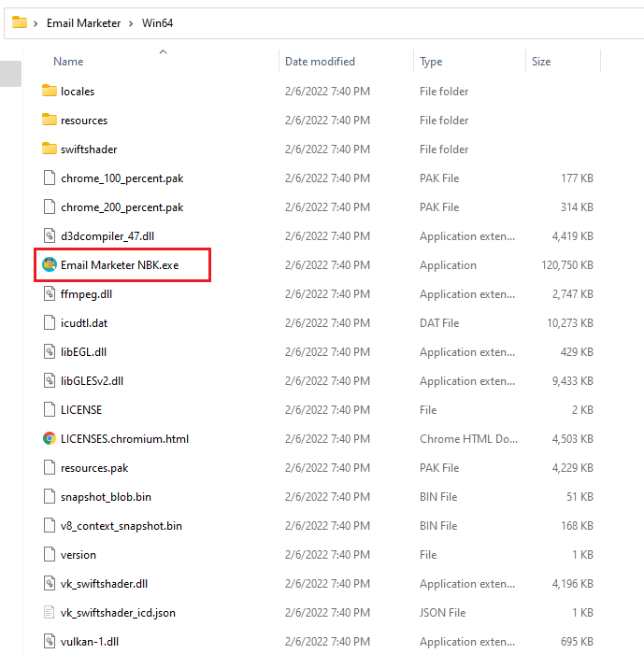Click the libGLESv2.dll file icon
The image size is (644, 654).
50,380
